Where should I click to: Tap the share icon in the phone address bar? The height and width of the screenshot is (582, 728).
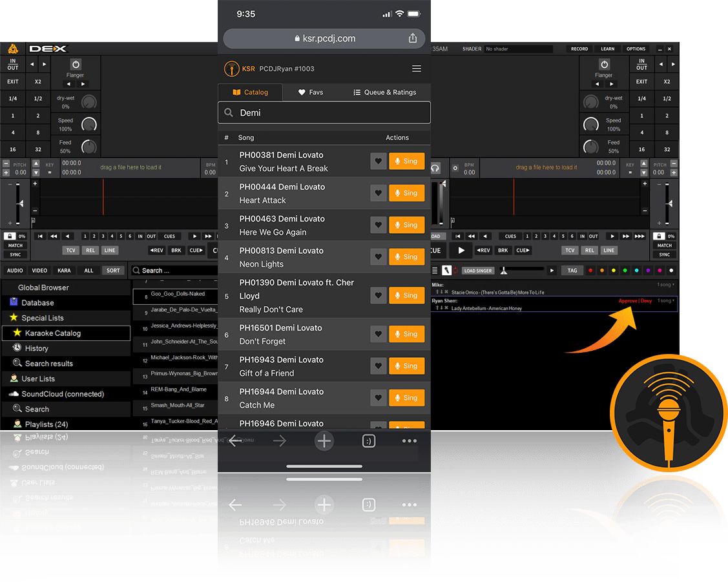[412, 38]
